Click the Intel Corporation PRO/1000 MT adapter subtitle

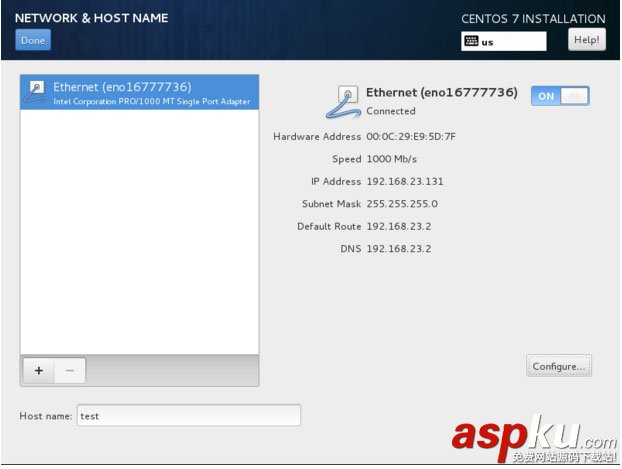click(x=152, y=102)
